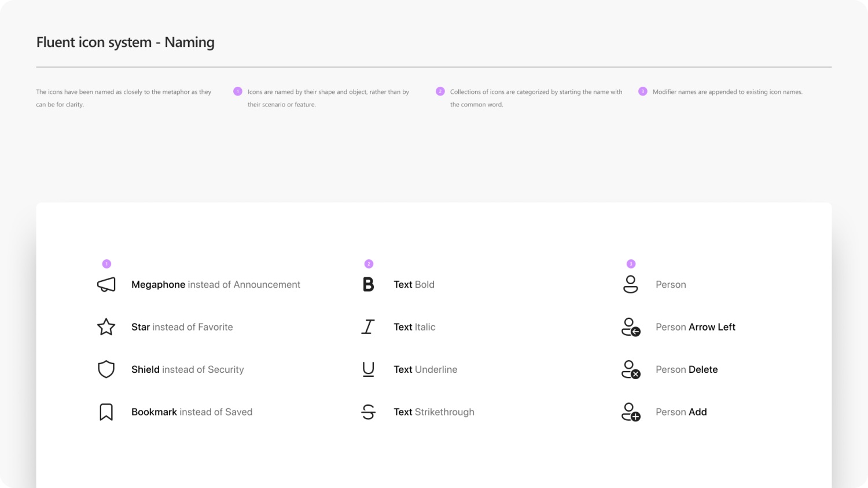
Task: Select the Shield icon
Action: pyautogui.click(x=106, y=369)
